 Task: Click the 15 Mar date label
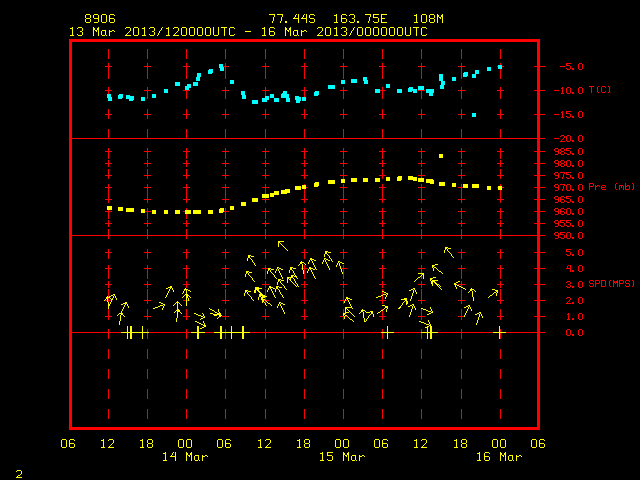click(342, 457)
